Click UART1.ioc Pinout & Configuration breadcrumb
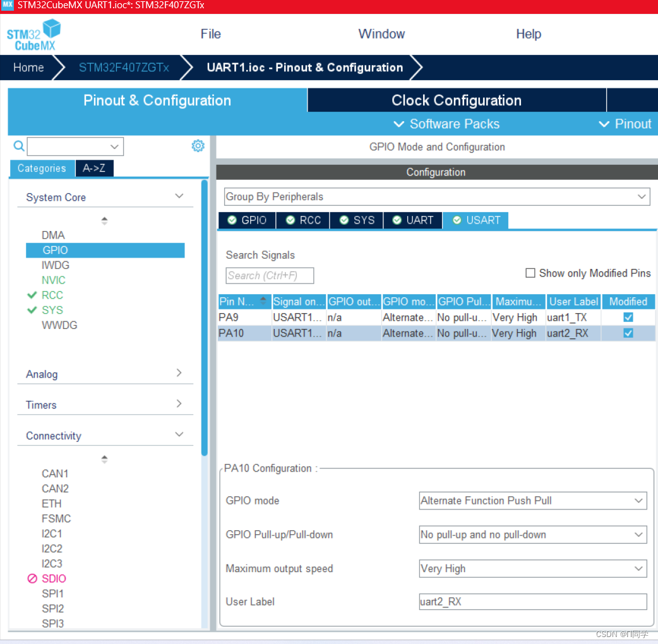The width and height of the screenshot is (658, 644). tap(304, 68)
